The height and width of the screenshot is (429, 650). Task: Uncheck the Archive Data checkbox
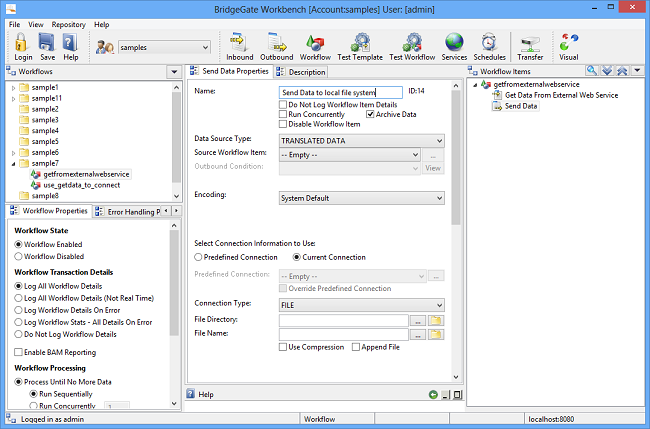371,114
